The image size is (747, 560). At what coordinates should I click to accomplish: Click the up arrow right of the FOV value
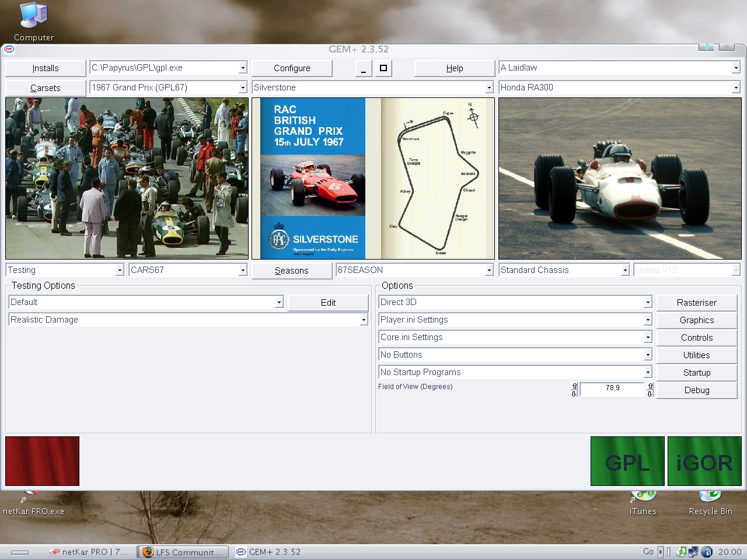650,386
